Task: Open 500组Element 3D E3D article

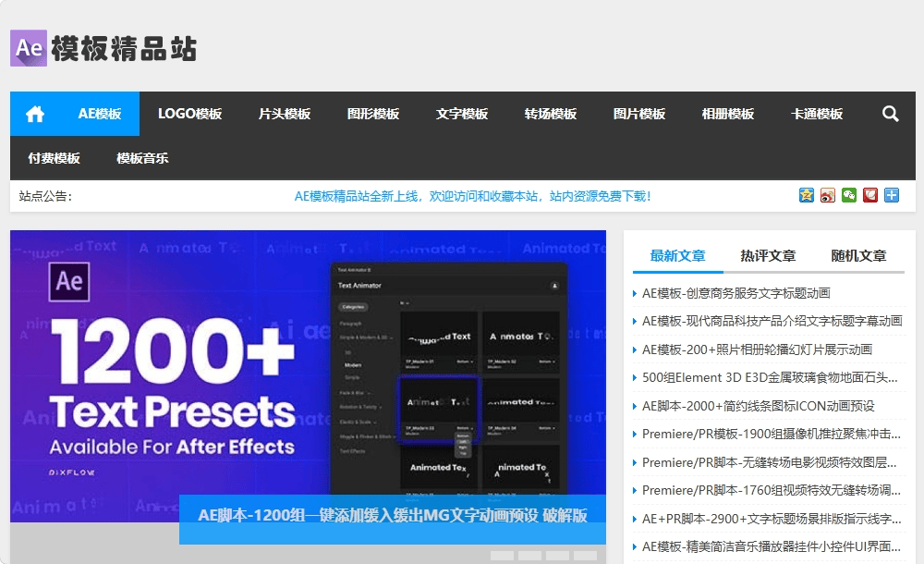Action: [x=770, y=377]
